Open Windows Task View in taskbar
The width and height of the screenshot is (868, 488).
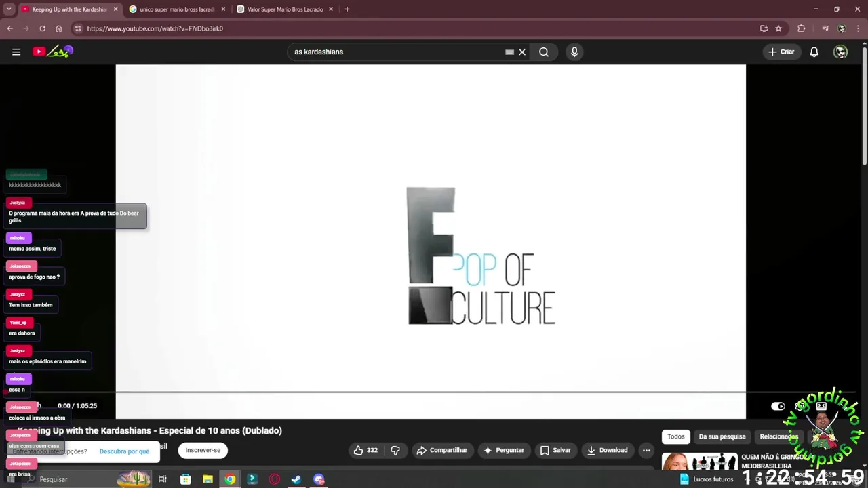point(163,479)
